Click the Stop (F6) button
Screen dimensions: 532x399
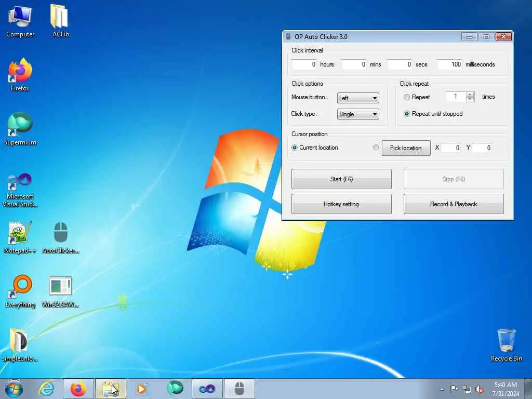[x=454, y=179]
